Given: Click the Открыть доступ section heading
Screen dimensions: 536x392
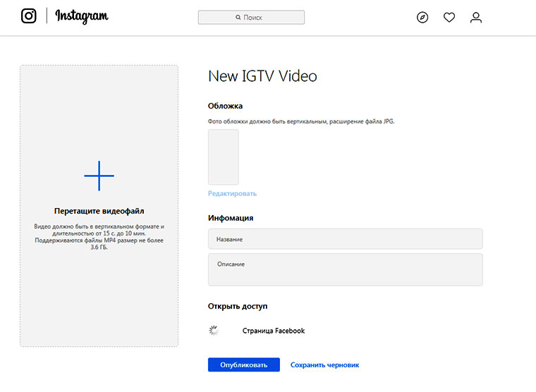Looking at the screenshot, I should [238, 306].
